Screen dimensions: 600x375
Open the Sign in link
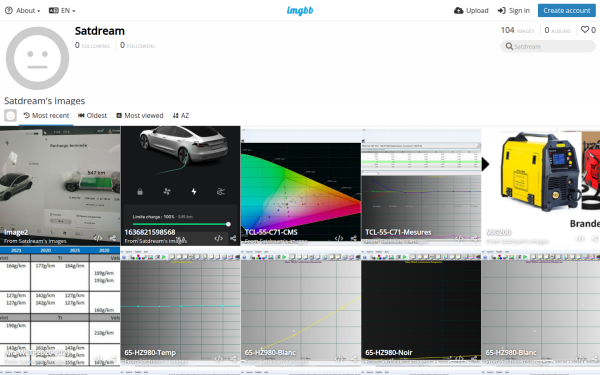[x=514, y=11]
